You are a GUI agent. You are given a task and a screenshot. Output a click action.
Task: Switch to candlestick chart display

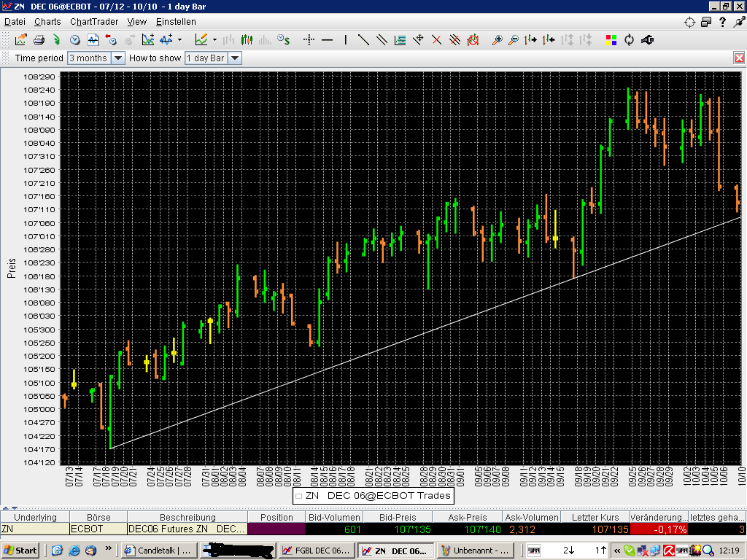[247, 40]
